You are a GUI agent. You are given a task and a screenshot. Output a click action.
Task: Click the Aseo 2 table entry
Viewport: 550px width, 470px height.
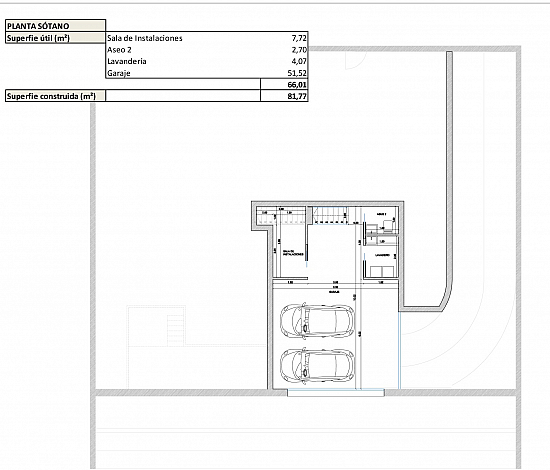point(119,49)
